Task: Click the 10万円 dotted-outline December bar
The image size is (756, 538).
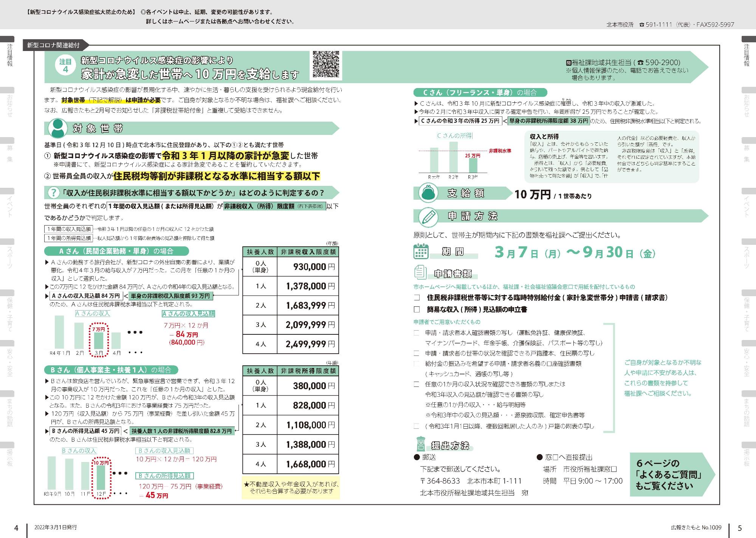Action: 101,479
